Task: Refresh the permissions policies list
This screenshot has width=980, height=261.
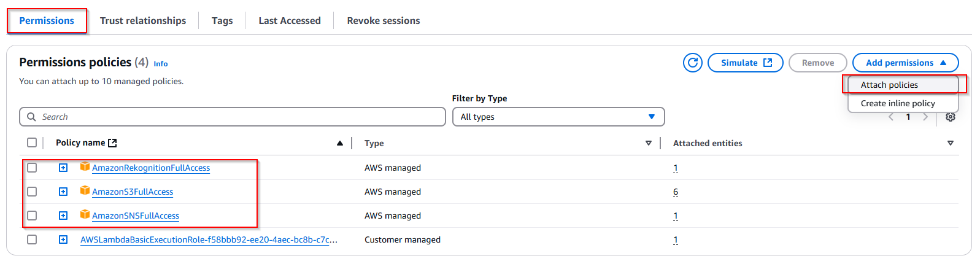Action: coord(693,63)
